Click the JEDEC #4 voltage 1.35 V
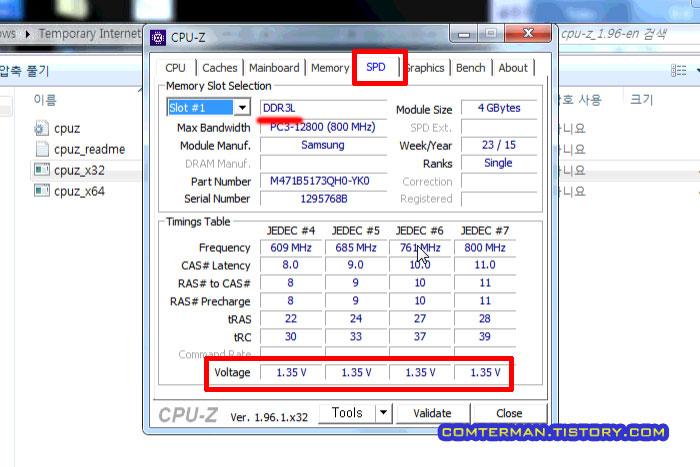This screenshot has height=467, width=700. click(291, 372)
